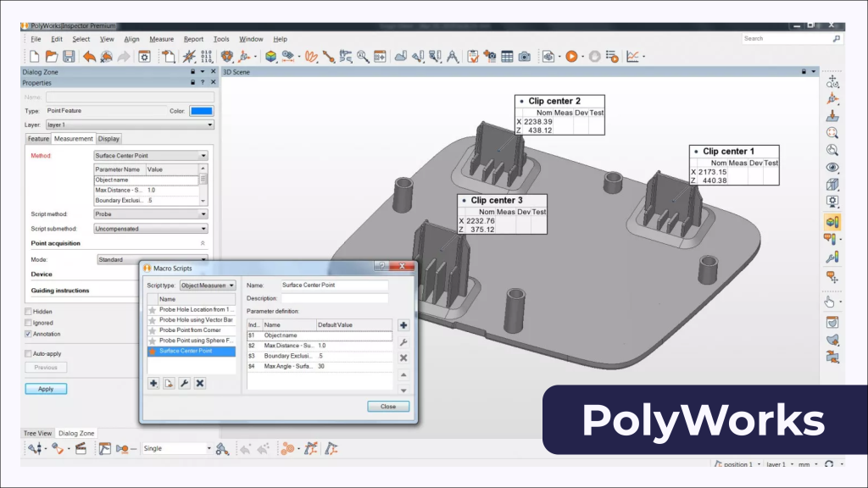Click the camera snapshot icon in toolbar
Image resolution: width=868 pixels, height=488 pixels.
525,57
